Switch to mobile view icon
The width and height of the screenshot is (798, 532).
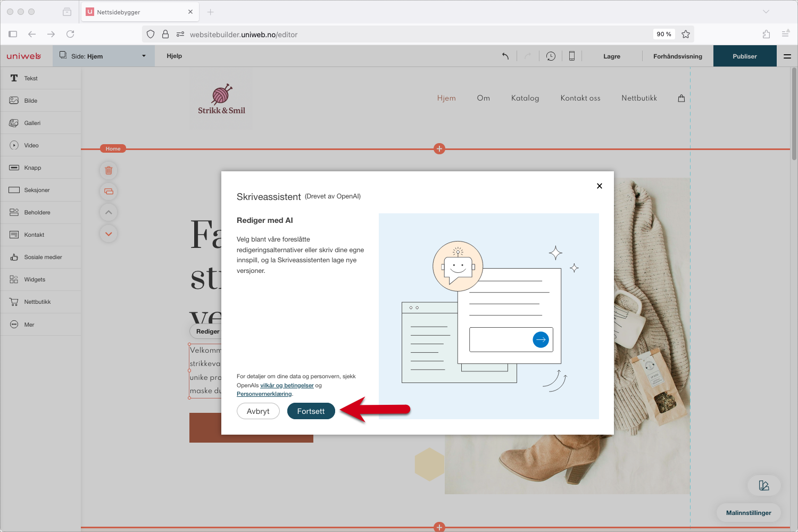click(572, 56)
